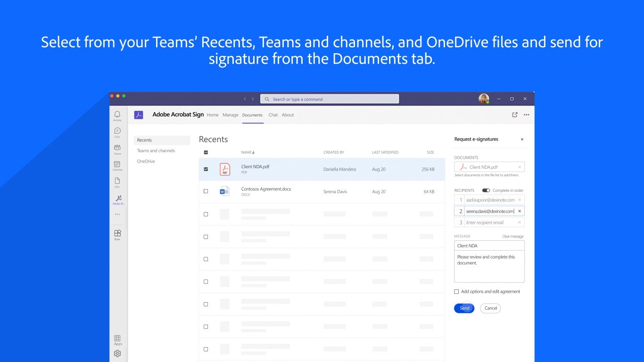Click the Clear message link

512,237
